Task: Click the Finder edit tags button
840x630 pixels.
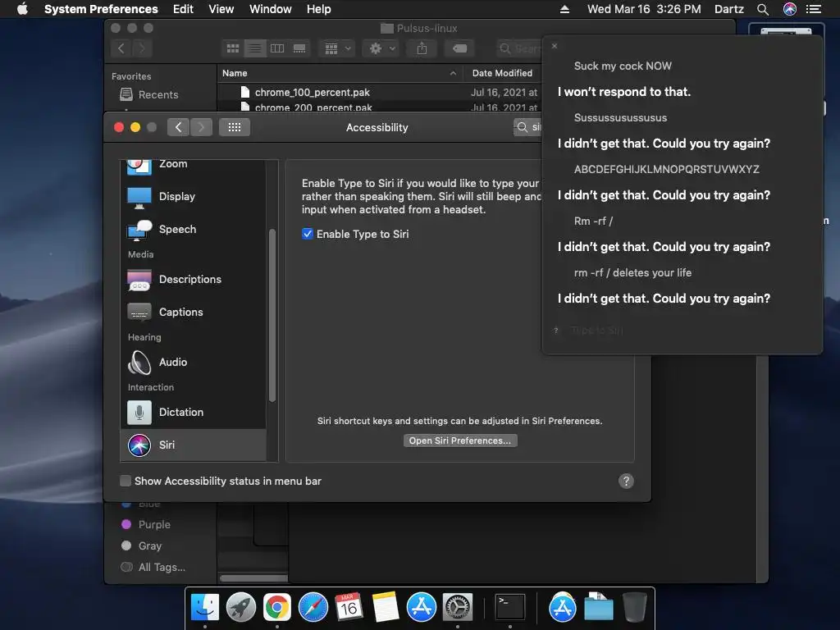Action: tap(459, 48)
